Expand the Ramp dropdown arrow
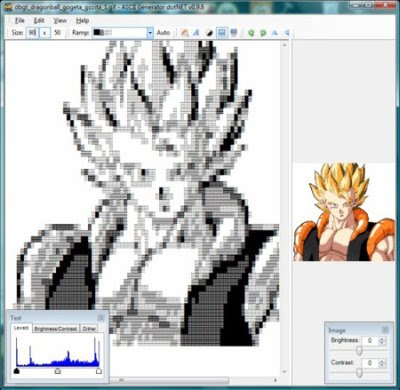 (x=150, y=33)
